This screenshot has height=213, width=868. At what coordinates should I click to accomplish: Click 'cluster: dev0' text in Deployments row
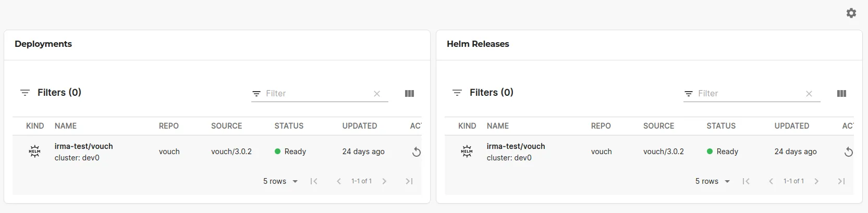pyautogui.click(x=77, y=158)
